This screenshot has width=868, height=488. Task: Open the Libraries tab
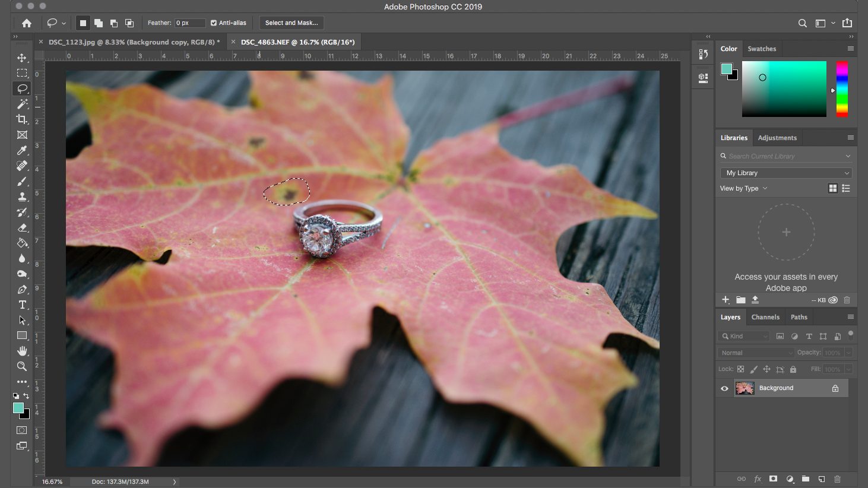(734, 138)
